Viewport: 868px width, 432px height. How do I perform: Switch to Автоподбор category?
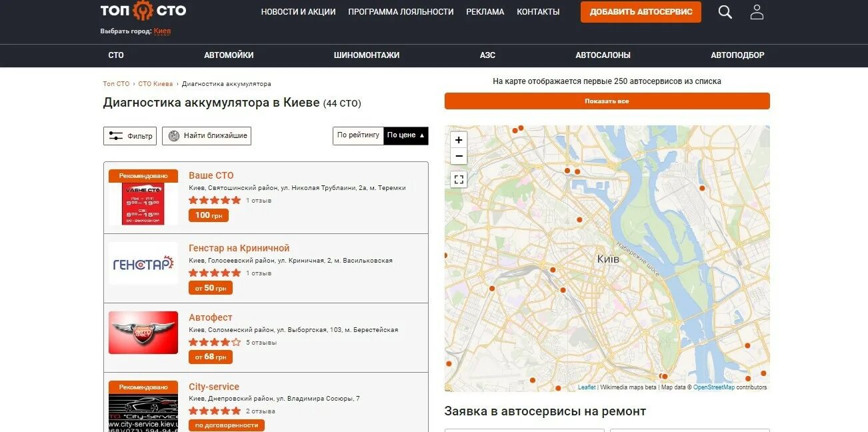(737, 55)
